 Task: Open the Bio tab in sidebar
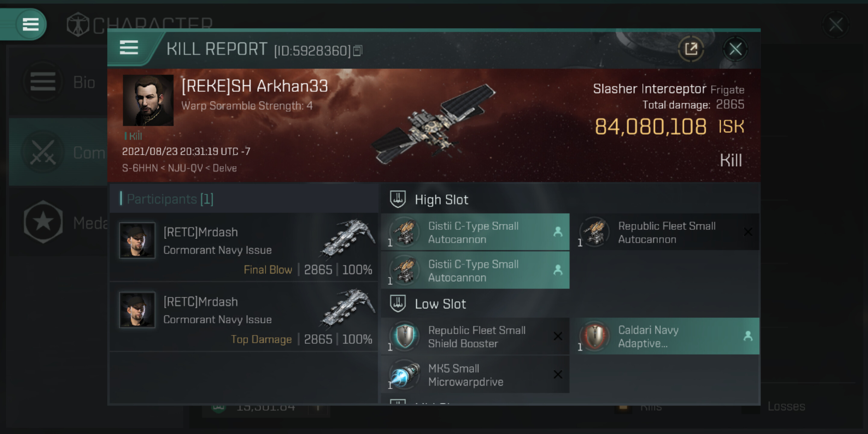tap(58, 82)
